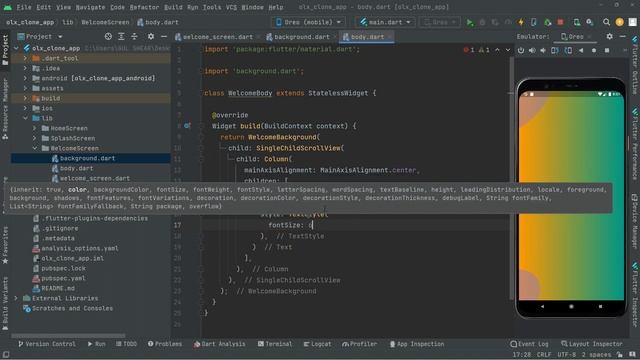
Task: Select body.dart in project tree
Action: (x=76, y=168)
